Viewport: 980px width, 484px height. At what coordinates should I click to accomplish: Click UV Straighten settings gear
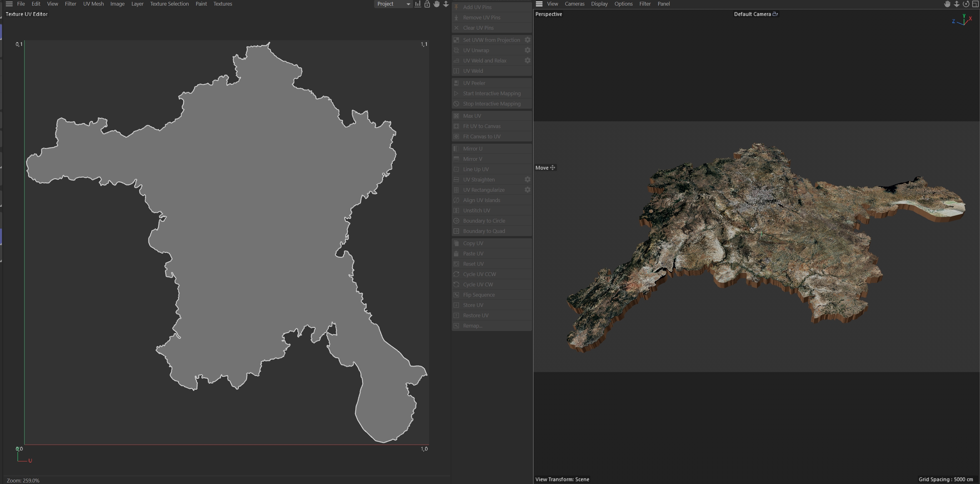527,180
